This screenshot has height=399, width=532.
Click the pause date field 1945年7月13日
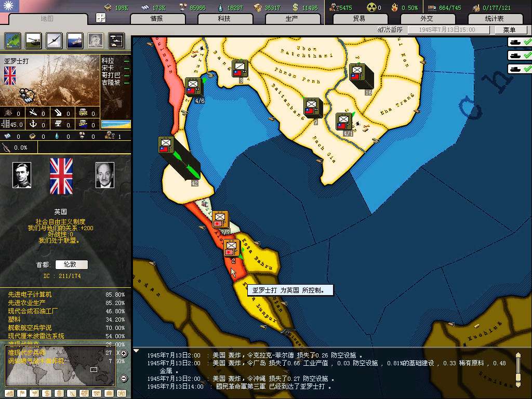tap(449, 30)
